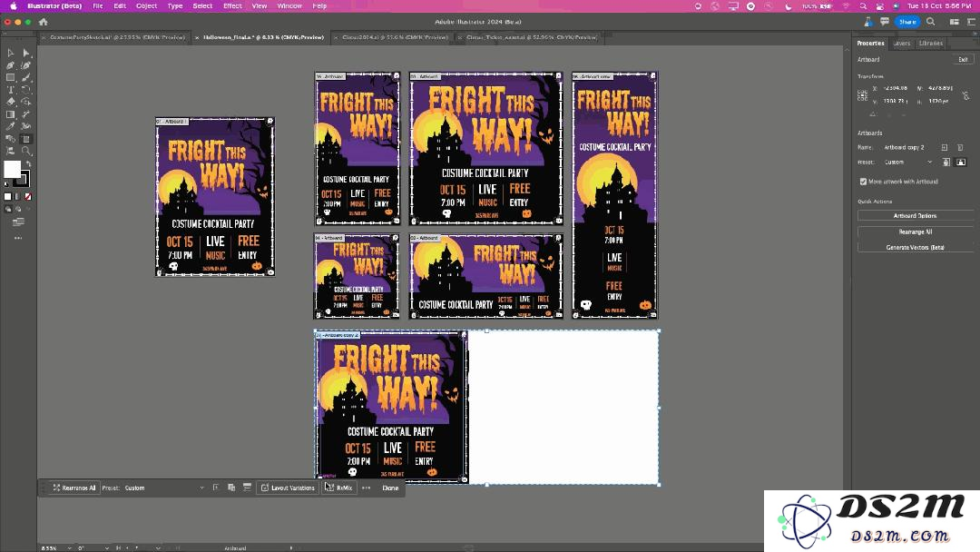Choose the Eraser tool
Viewport: 980px width, 552px height.
[x=11, y=102]
